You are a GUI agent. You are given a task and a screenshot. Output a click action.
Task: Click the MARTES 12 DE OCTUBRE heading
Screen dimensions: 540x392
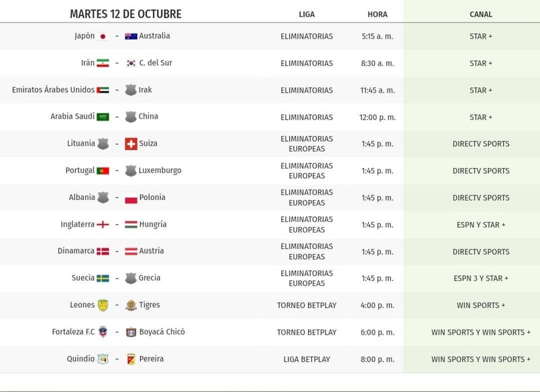(126, 14)
